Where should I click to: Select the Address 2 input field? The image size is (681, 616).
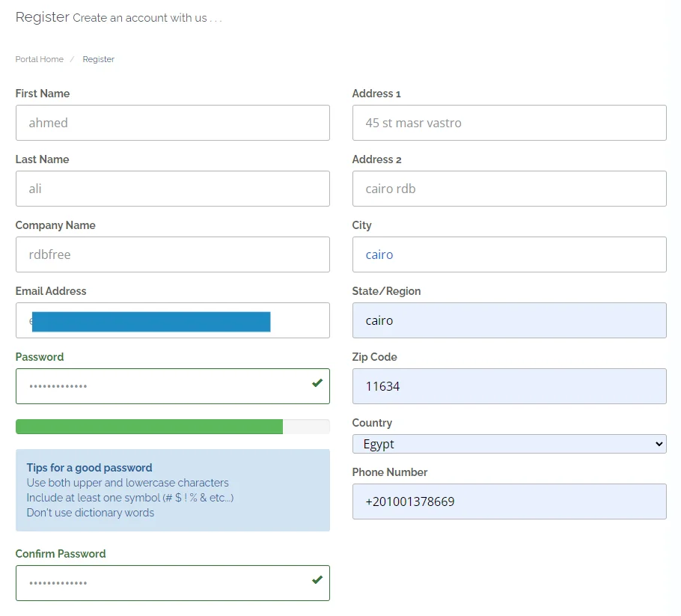pos(509,189)
